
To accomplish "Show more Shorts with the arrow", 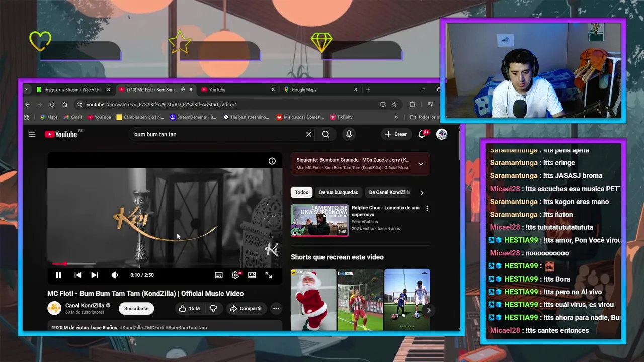I will click(x=428, y=310).
